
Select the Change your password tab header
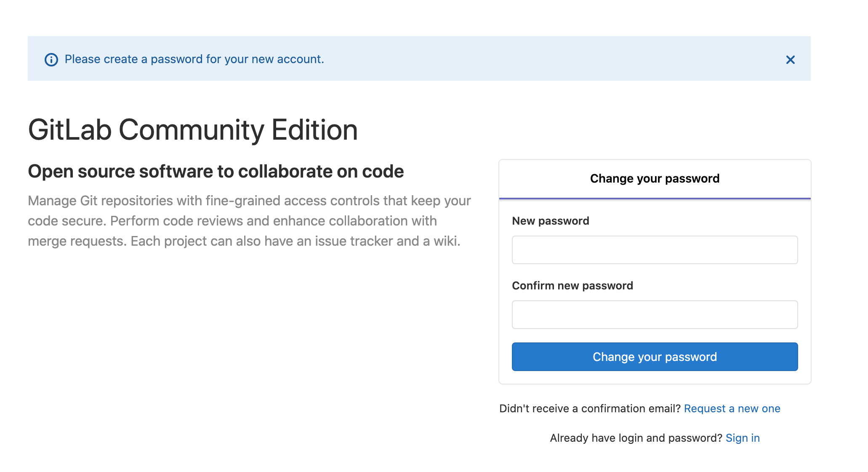[655, 178]
